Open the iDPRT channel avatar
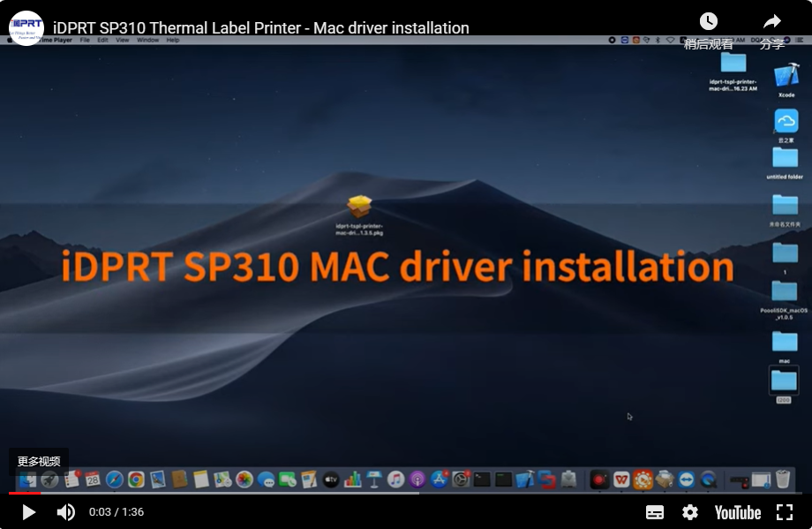The image size is (812, 529). pos(26,27)
